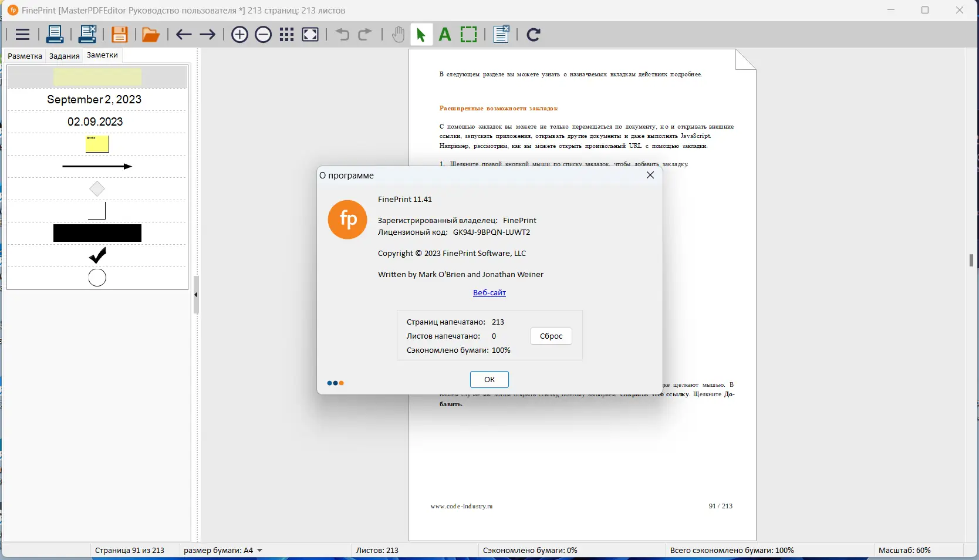
Task: Choose the empty circle shape note
Action: [97, 278]
